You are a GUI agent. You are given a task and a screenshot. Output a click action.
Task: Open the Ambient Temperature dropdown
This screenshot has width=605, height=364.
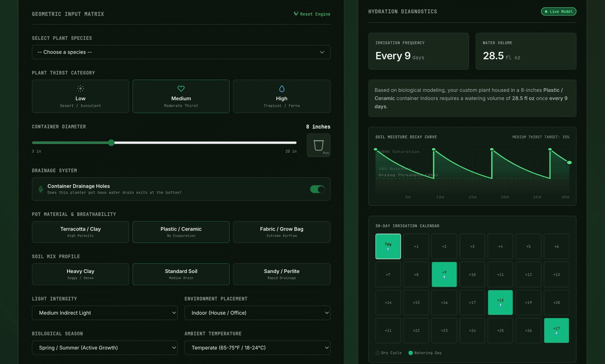pyautogui.click(x=257, y=348)
